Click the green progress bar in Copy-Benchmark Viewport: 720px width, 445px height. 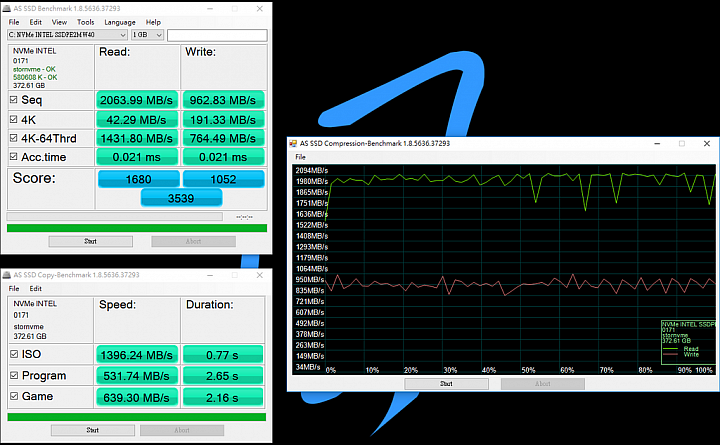click(x=136, y=417)
